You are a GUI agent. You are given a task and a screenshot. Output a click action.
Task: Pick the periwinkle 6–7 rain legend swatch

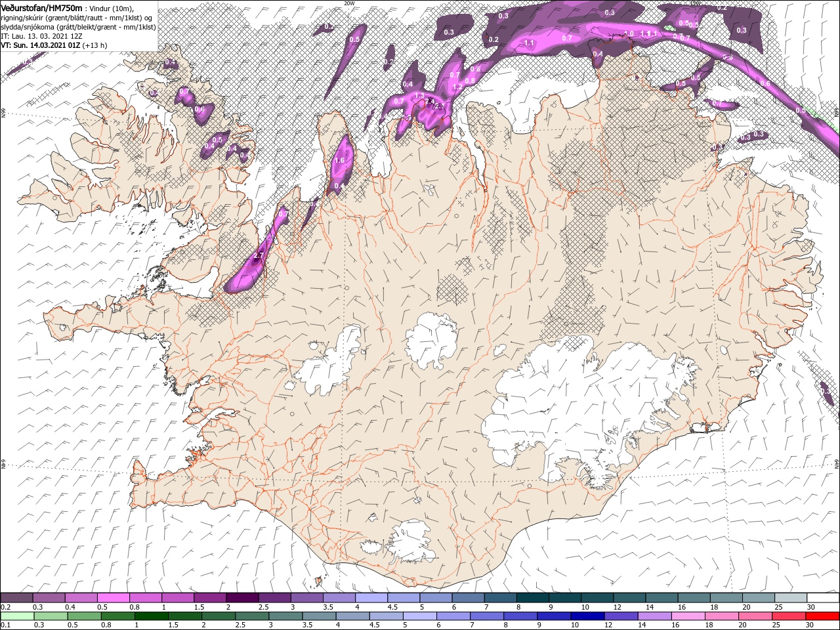(x=453, y=616)
